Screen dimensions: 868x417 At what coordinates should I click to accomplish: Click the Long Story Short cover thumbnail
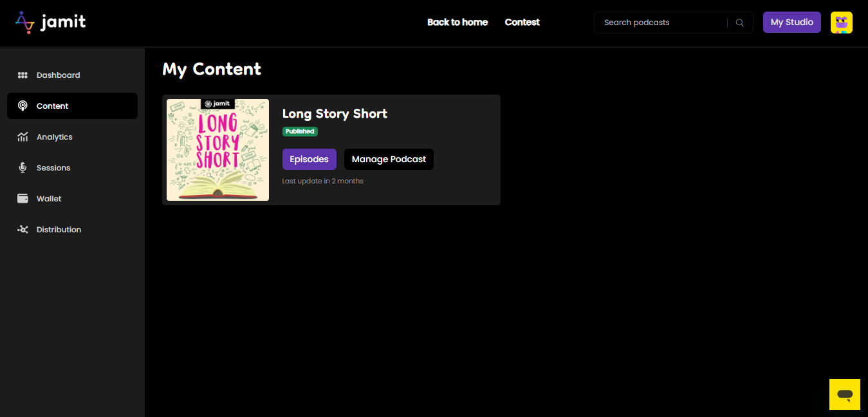point(217,150)
